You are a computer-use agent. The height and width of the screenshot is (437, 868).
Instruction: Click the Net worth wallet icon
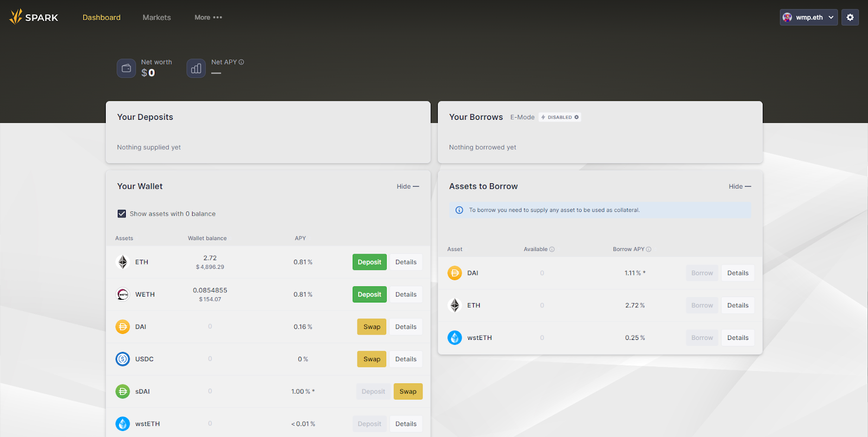[126, 68]
